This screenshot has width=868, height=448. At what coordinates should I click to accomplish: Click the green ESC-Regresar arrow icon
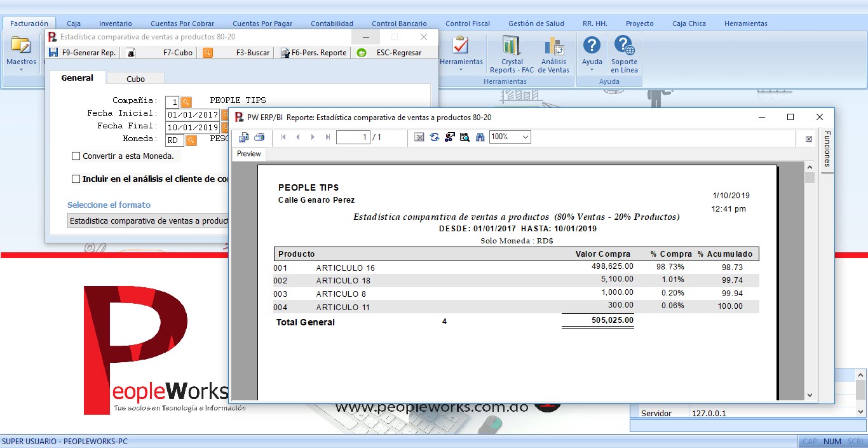(x=362, y=53)
